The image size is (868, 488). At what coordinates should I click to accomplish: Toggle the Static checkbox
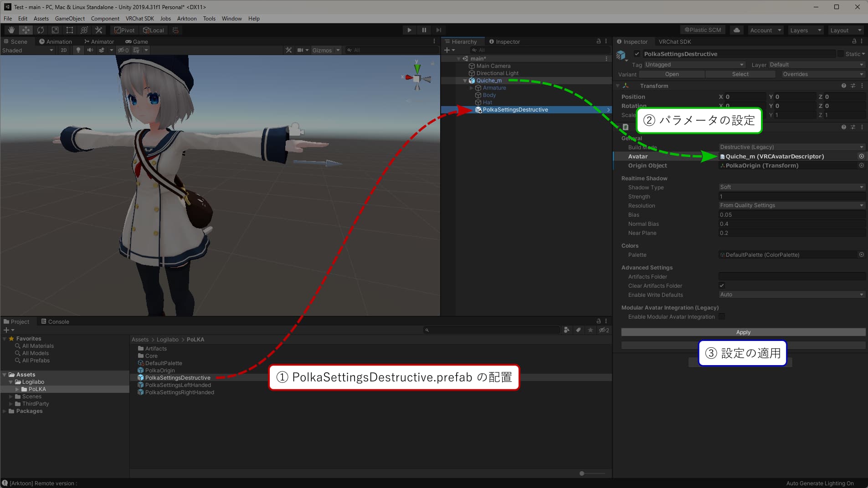tap(841, 54)
